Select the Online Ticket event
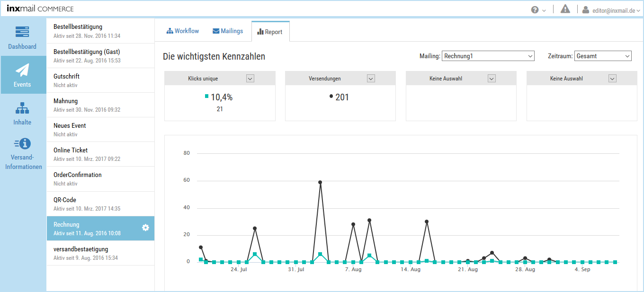 pyautogui.click(x=100, y=154)
